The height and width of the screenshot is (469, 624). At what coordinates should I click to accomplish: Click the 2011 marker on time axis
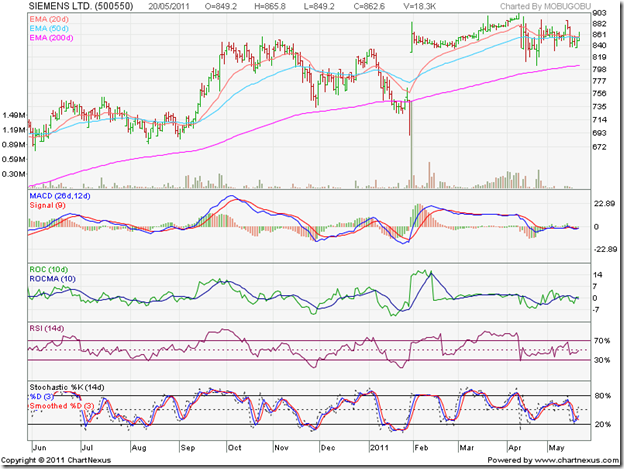click(x=379, y=448)
